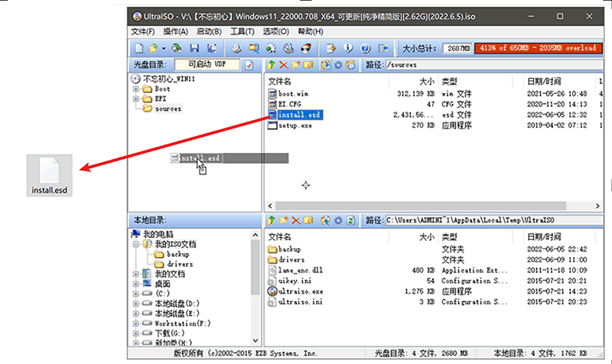
Task: Open the dropdown arrow beside Open icon
Action: pyautogui.click(x=164, y=48)
